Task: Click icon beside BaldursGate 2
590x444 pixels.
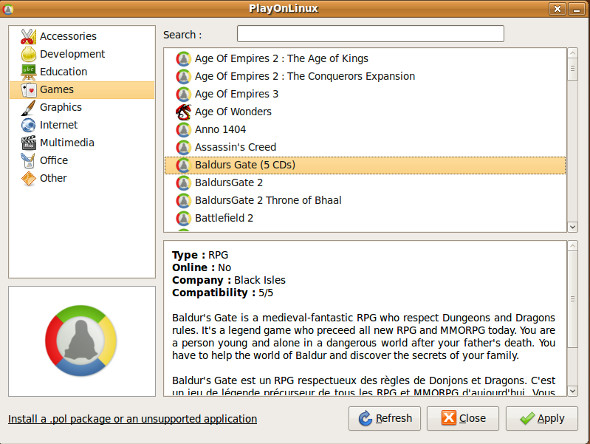Action: tap(183, 183)
